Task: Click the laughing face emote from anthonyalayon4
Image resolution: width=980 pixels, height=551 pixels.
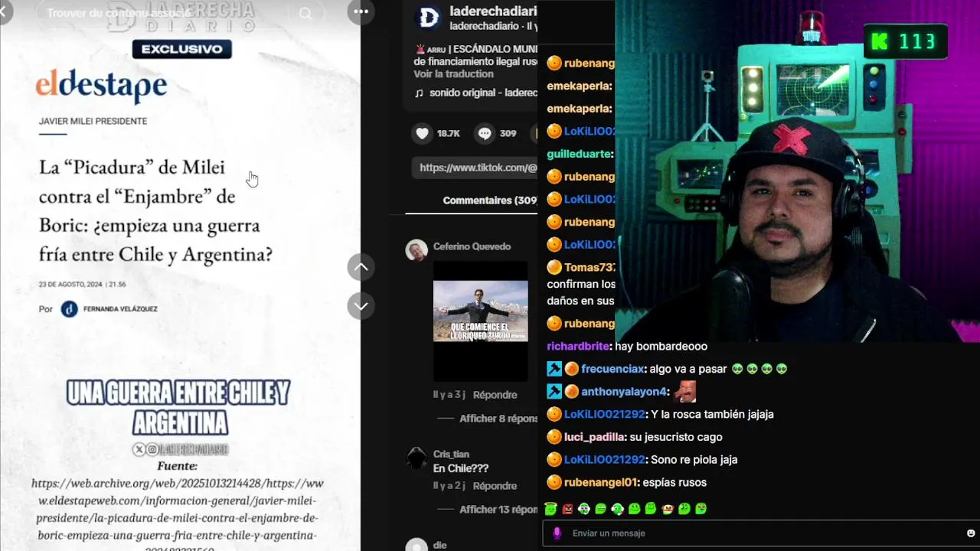Action: click(x=684, y=391)
